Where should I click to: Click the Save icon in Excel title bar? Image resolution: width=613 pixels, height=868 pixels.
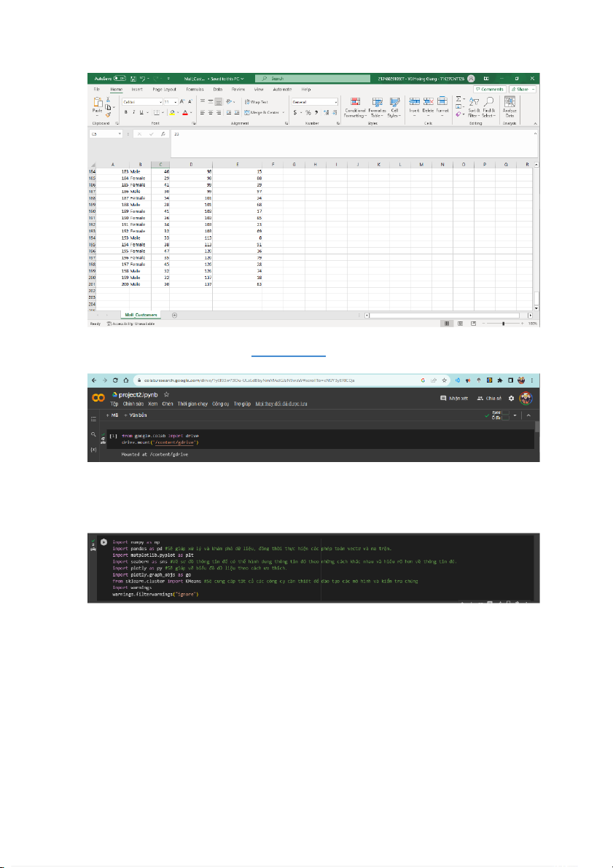[133, 79]
